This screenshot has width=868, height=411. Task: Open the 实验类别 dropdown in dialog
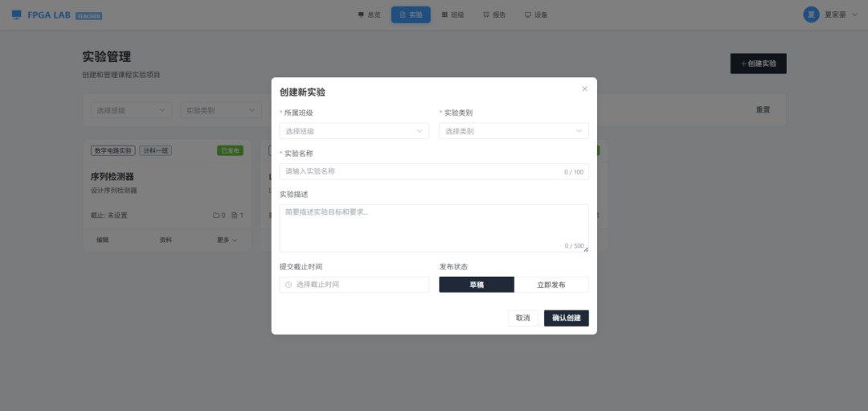tap(514, 131)
